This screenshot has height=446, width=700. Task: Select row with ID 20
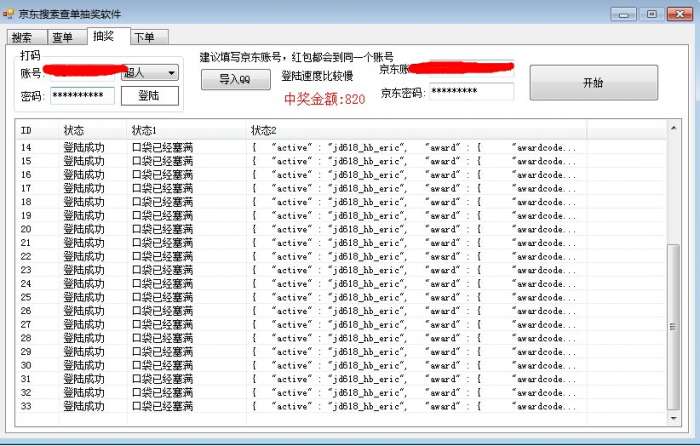coord(341,229)
